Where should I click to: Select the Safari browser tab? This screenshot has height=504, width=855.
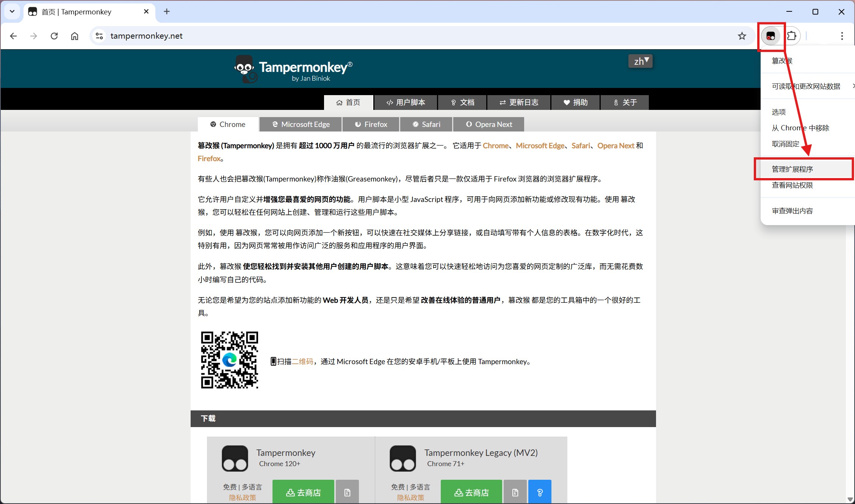click(x=426, y=124)
